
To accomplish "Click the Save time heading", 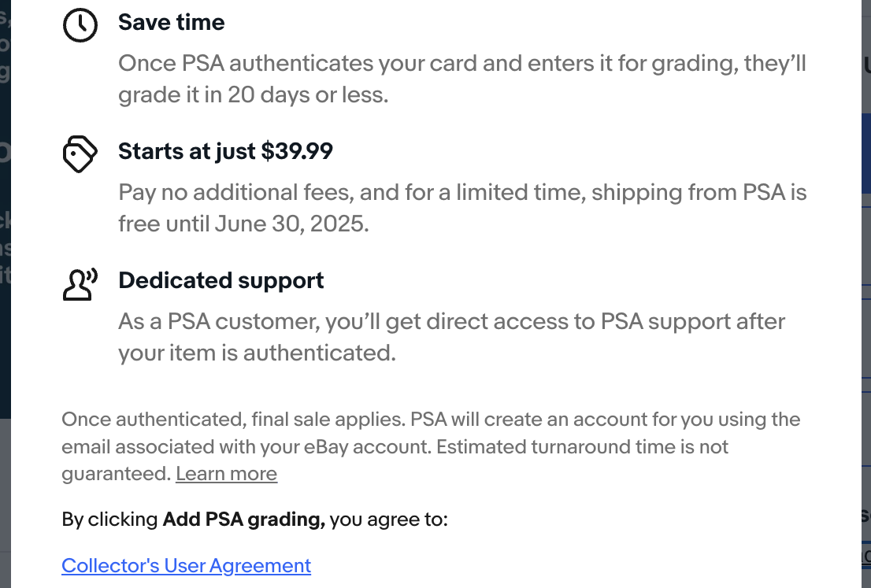I will tap(171, 22).
